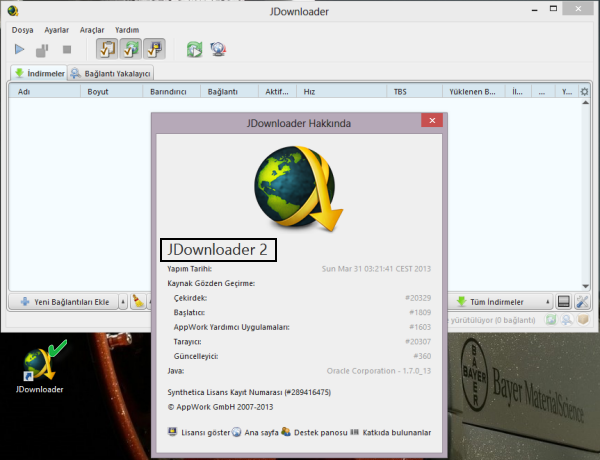Click scrollbar down arrow in downloads table
The image size is (600, 460).
tap(585, 286)
